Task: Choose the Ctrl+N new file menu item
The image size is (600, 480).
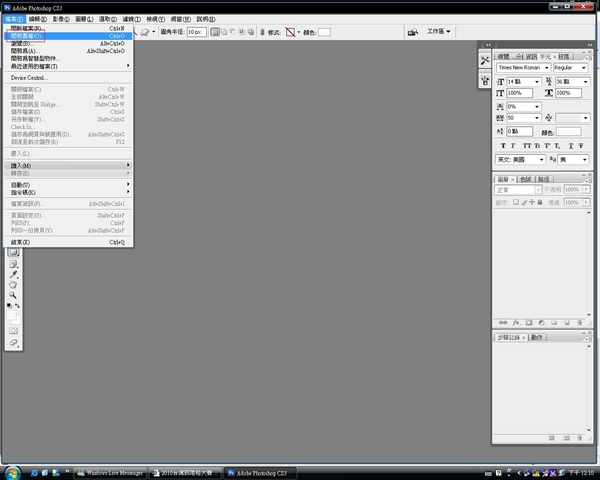Action: [x=68, y=28]
